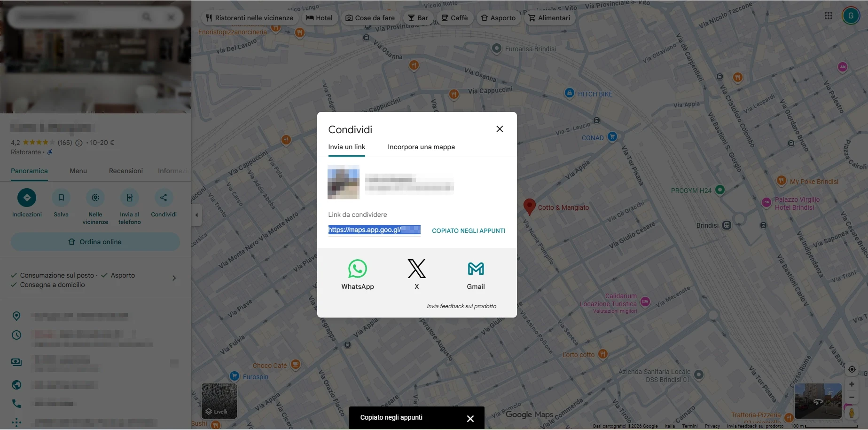This screenshot has width=868, height=430.
Task: Open the Menu tab
Action: point(78,171)
